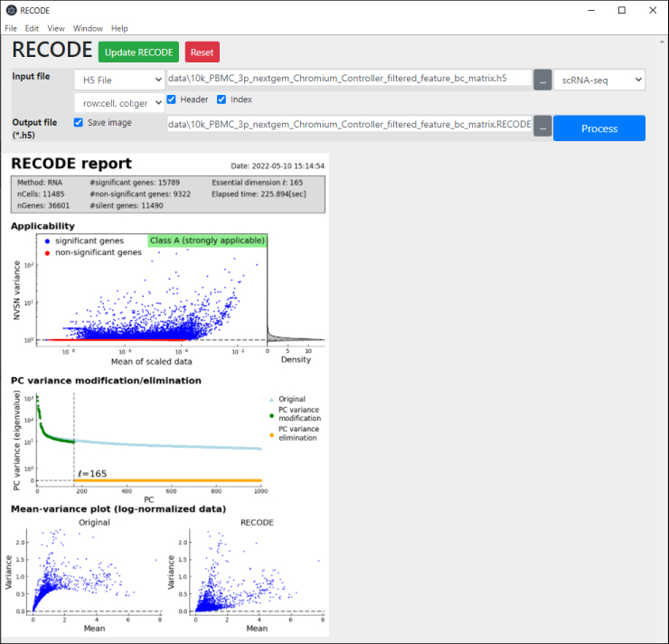Screen dimensions: 669x644
Task: Open the H5 File type dropdown
Action: pyautogui.click(x=119, y=80)
